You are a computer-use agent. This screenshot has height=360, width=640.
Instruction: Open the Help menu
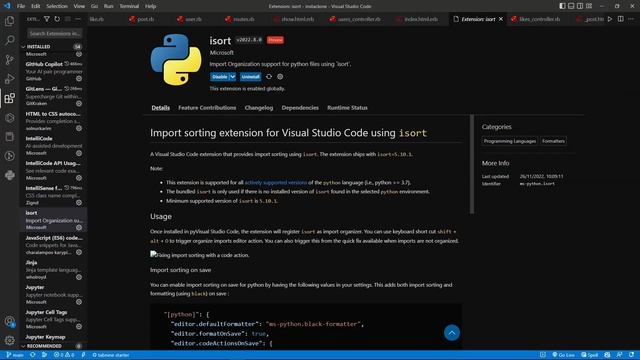click(151, 6)
